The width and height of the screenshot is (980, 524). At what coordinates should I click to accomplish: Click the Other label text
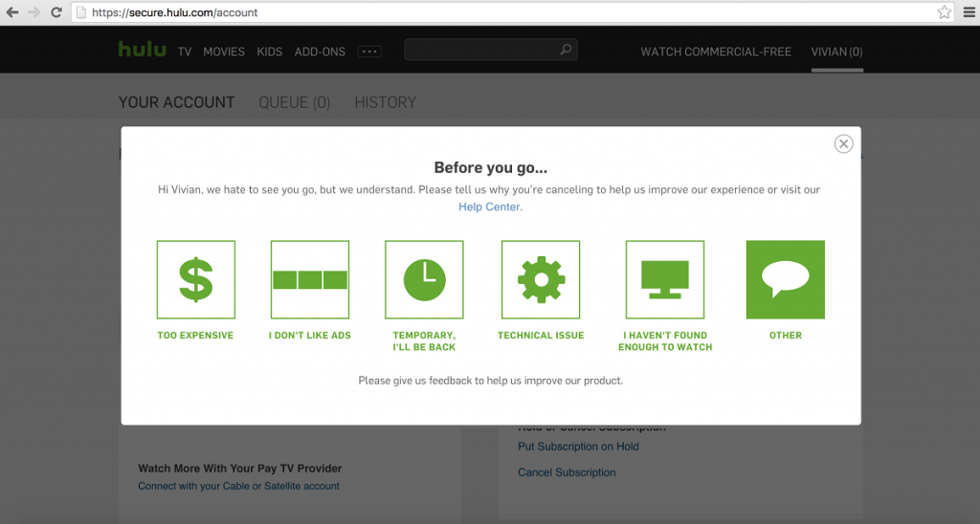(x=786, y=336)
